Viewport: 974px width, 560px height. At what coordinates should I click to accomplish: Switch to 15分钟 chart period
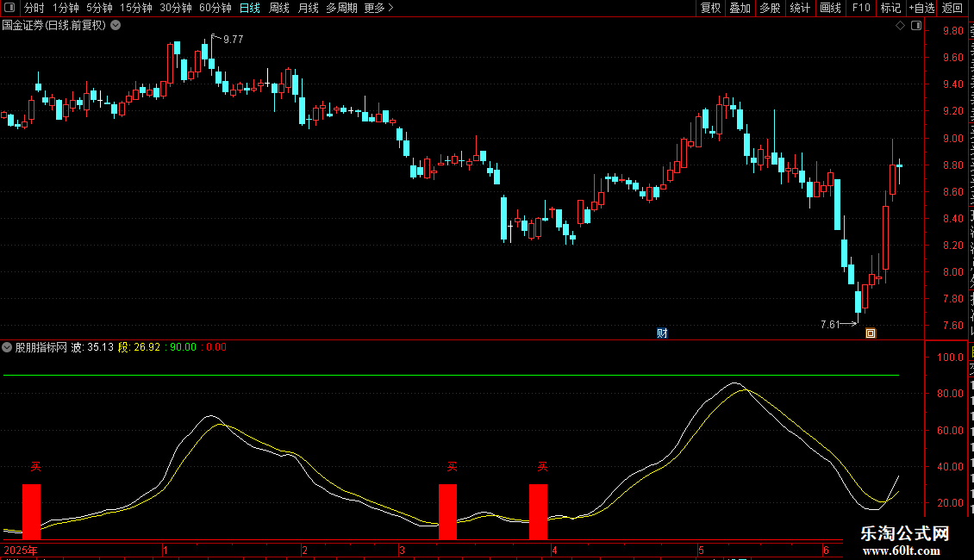136,8
